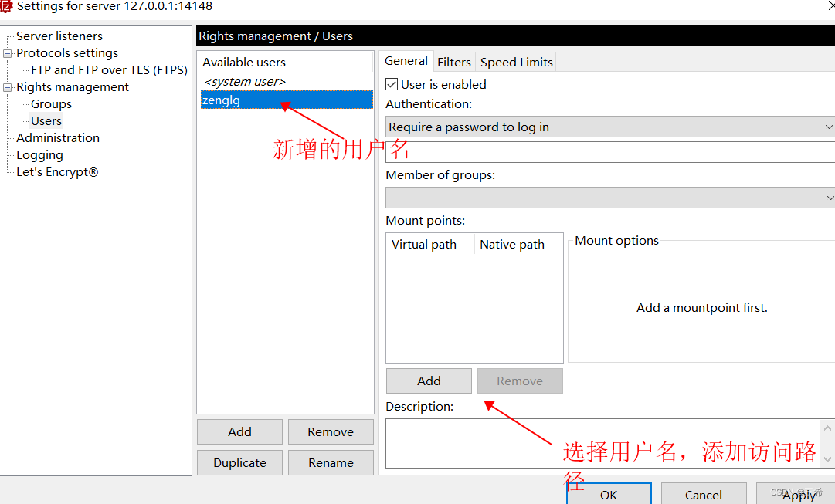Toggle the User is enabled checkbox
Image resolution: width=835 pixels, height=504 pixels.
click(392, 85)
